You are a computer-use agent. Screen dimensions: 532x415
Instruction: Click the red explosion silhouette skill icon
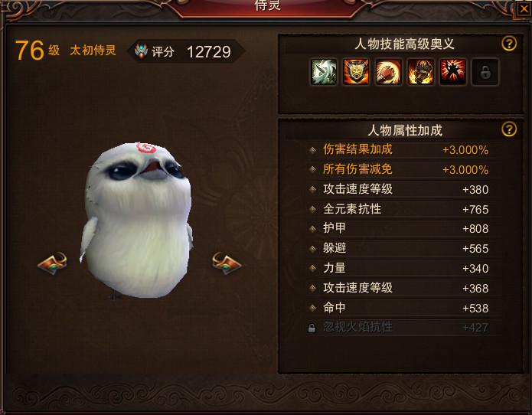453,72
